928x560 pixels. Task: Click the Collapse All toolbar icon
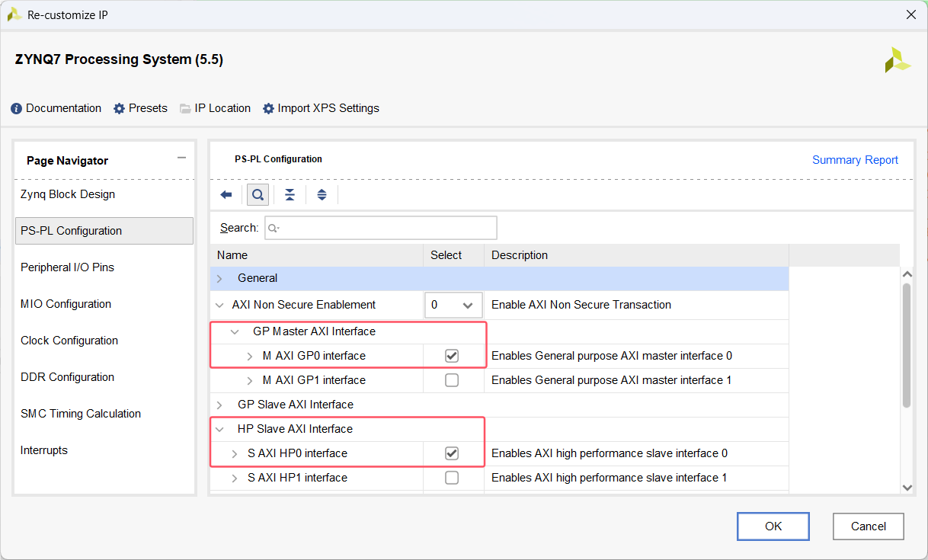click(290, 195)
